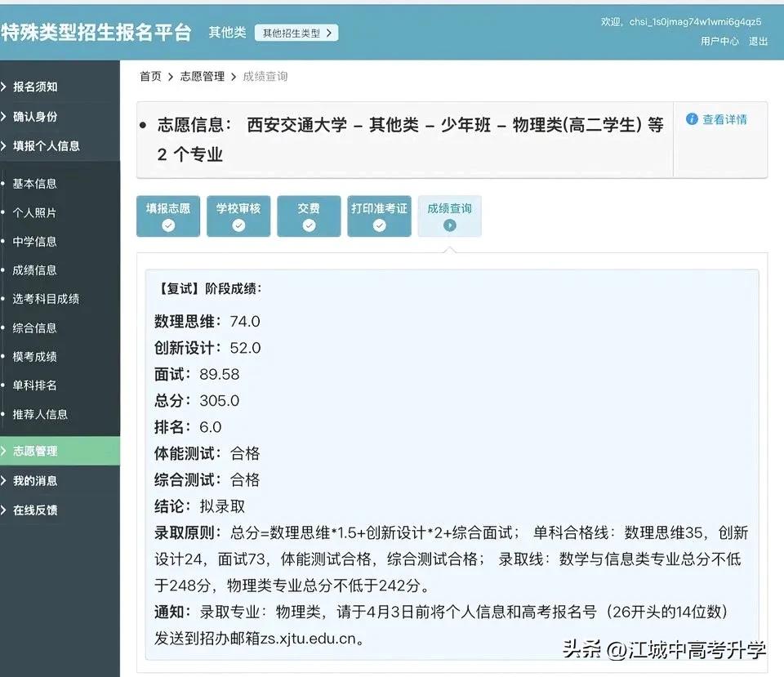Click the 志愿管理 breadcrumb link
The image size is (784, 677).
(202, 77)
